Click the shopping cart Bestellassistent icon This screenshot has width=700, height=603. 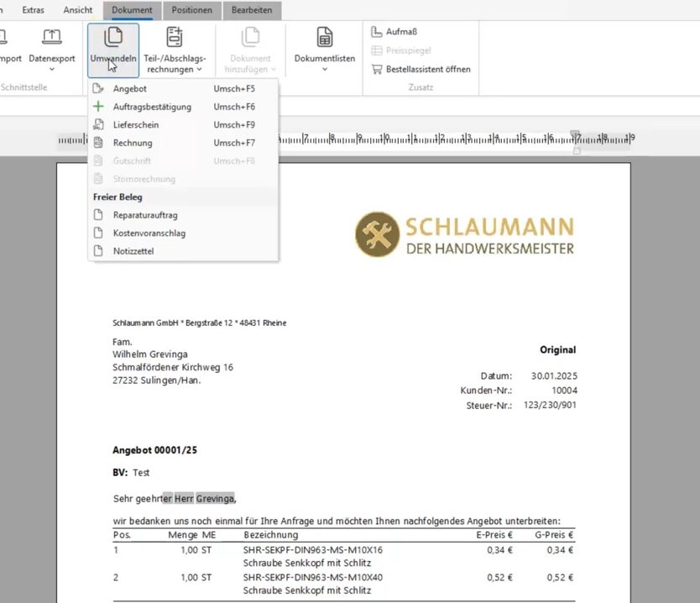377,69
